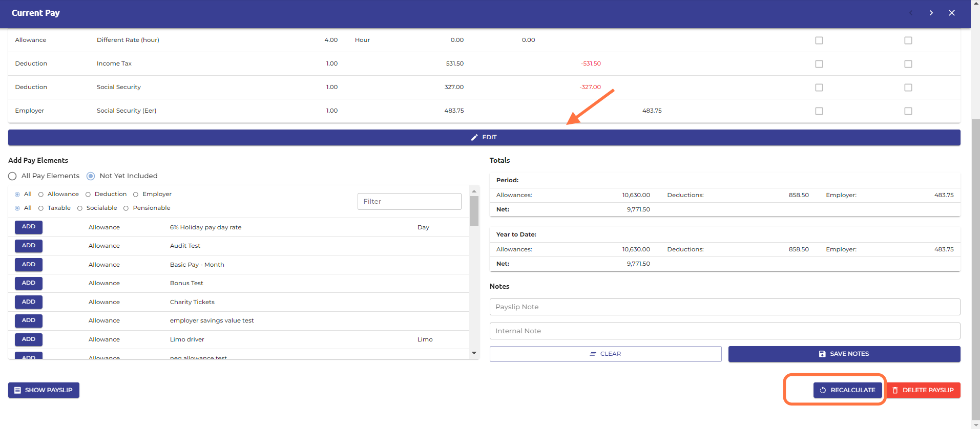The height and width of the screenshot is (429, 980).
Task: Go to the previous payslip arrow
Action: pos(911,13)
